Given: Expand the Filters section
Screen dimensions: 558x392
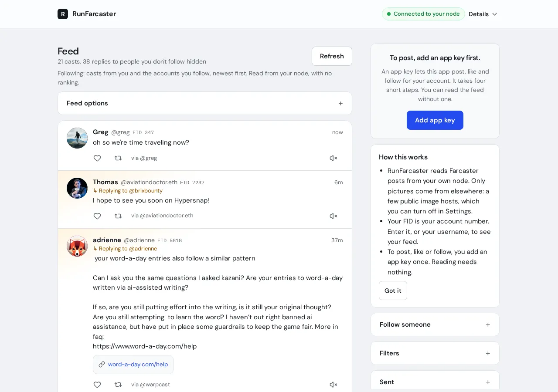Looking at the screenshot, I should coord(435,353).
